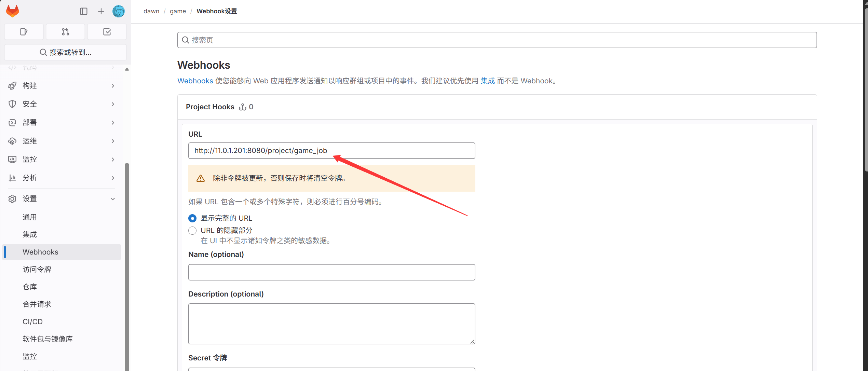This screenshot has height=371, width=868.
Task: Open the to-do list icon button
Action: (x=107, y=32)
